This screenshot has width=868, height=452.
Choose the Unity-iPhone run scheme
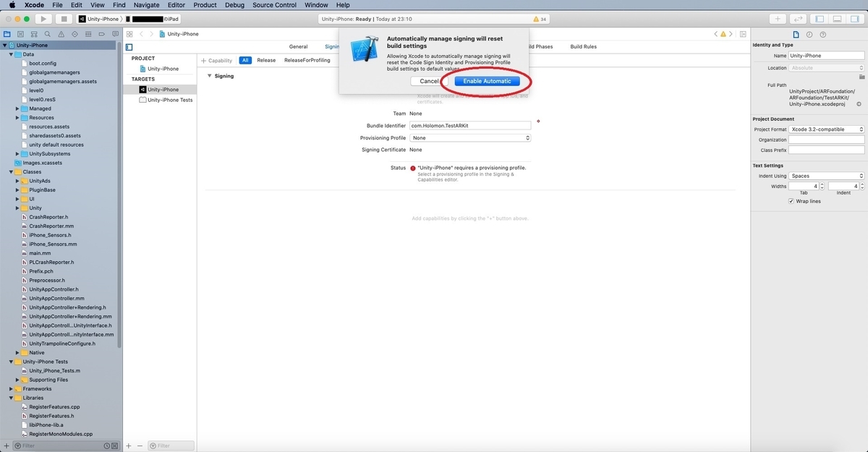[101, 19]
